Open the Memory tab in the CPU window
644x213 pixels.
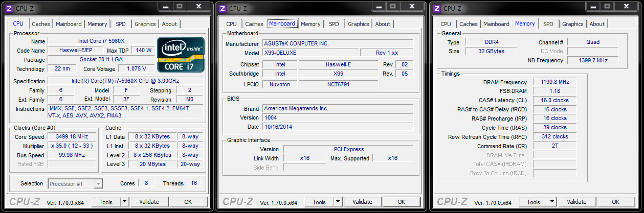point(97,24)
